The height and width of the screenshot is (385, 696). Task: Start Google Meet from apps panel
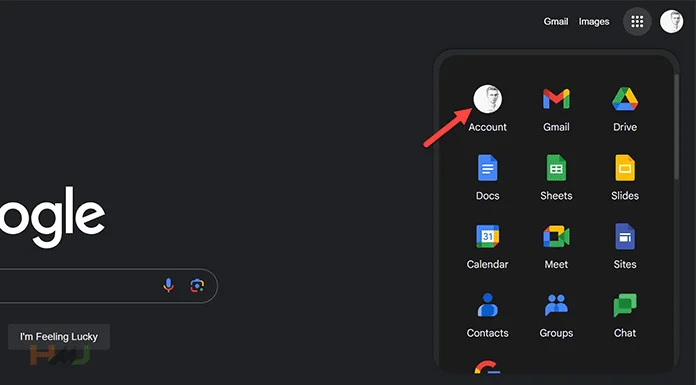coord(556,246)
